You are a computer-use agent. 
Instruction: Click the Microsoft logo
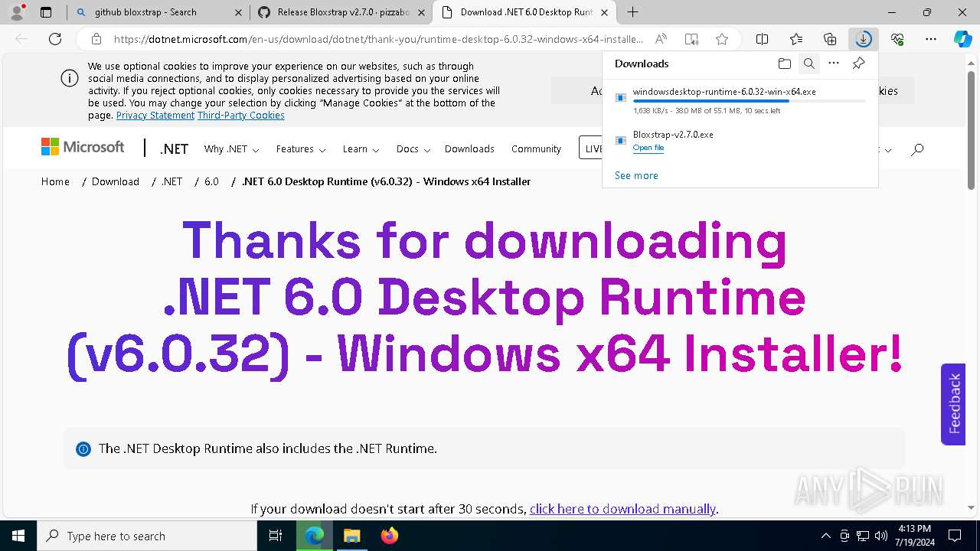point(83,147)
